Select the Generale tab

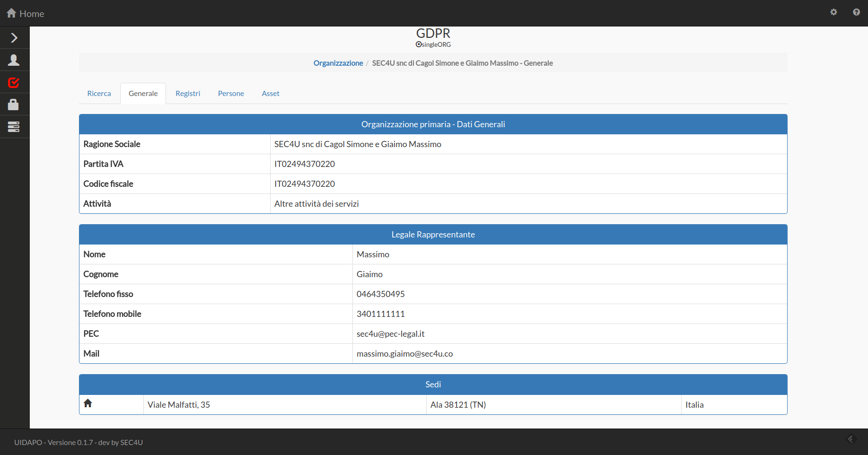[x=143, y=94]
